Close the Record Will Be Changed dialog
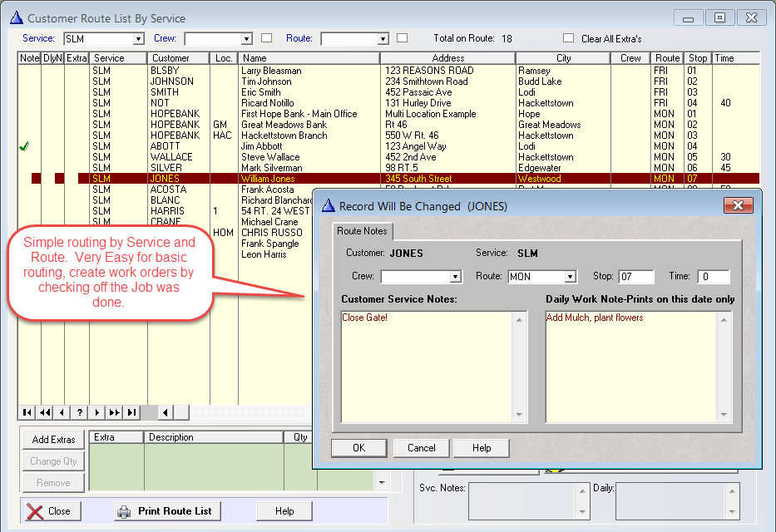This screenshot has height=532, width=776. tap(739, 205)
